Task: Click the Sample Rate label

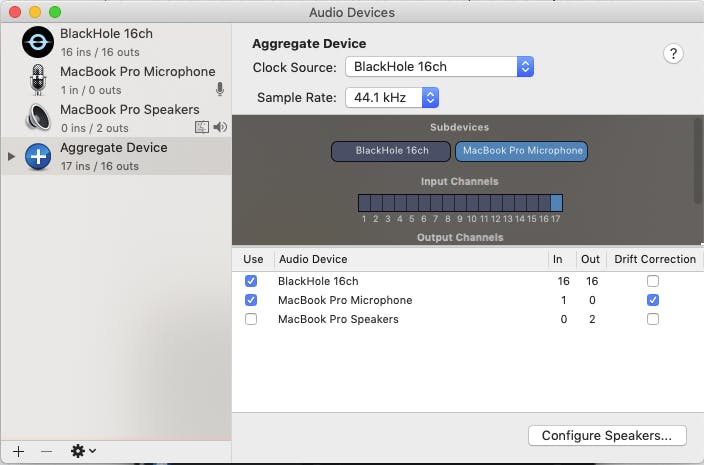Action: [x=297, y=98]
